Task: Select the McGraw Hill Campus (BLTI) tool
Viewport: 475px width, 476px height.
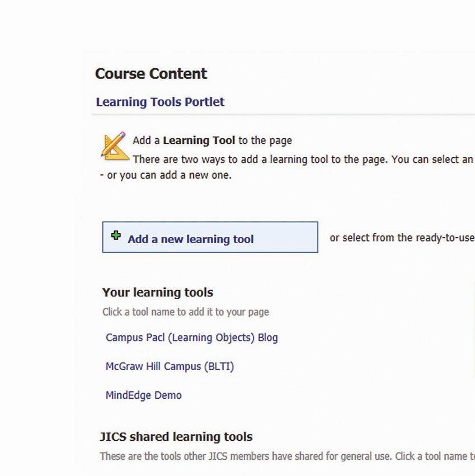Action: (170, 366)
